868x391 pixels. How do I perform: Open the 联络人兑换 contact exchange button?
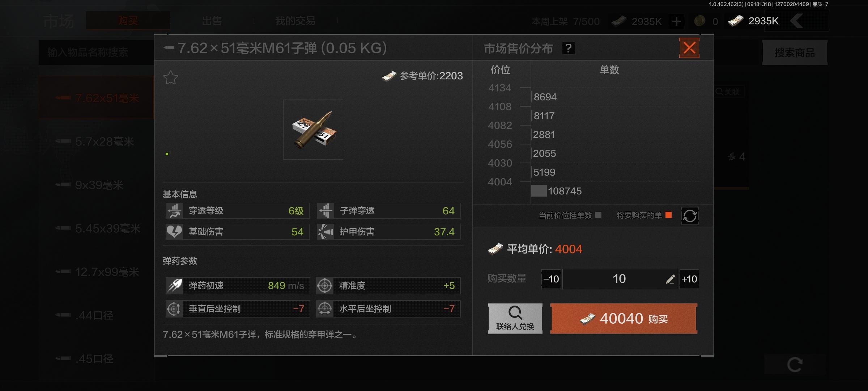click(515, 319)
